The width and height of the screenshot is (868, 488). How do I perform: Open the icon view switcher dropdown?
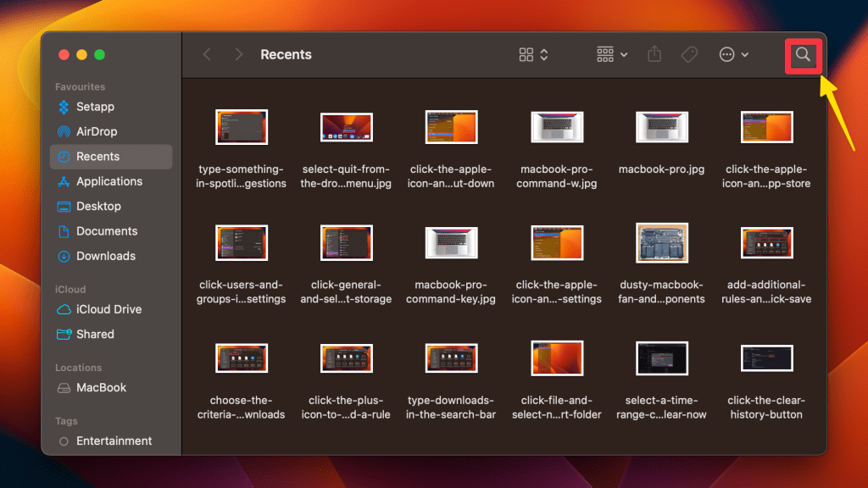[533, 54]
